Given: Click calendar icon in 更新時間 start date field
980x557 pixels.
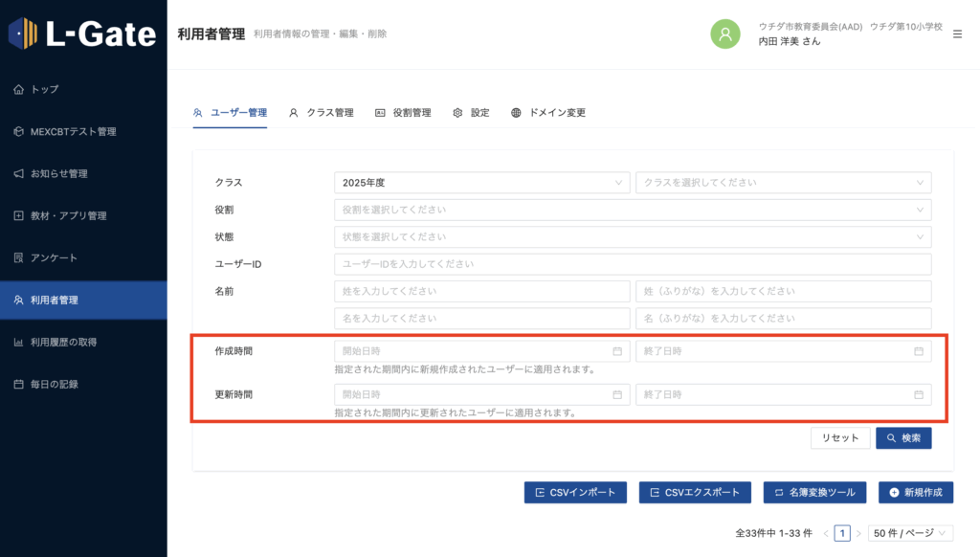Looking at the screenshot, I should point(617,394).
